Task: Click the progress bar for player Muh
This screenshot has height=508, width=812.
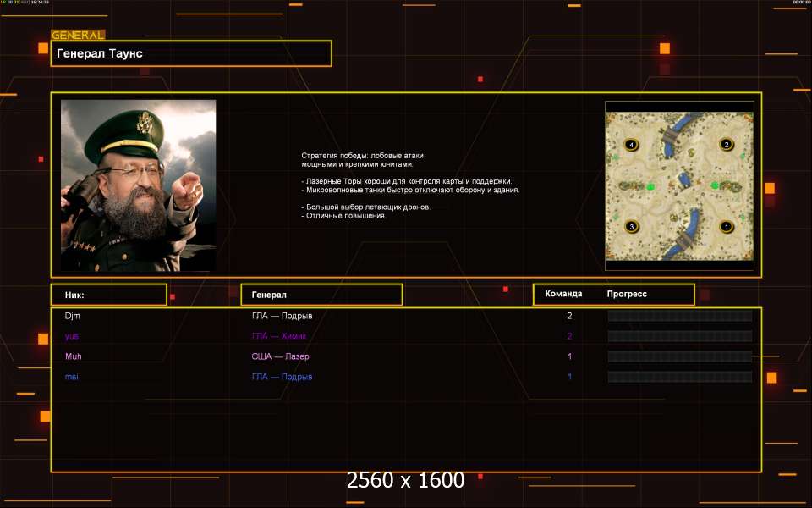Action: (x=679, y=356)
